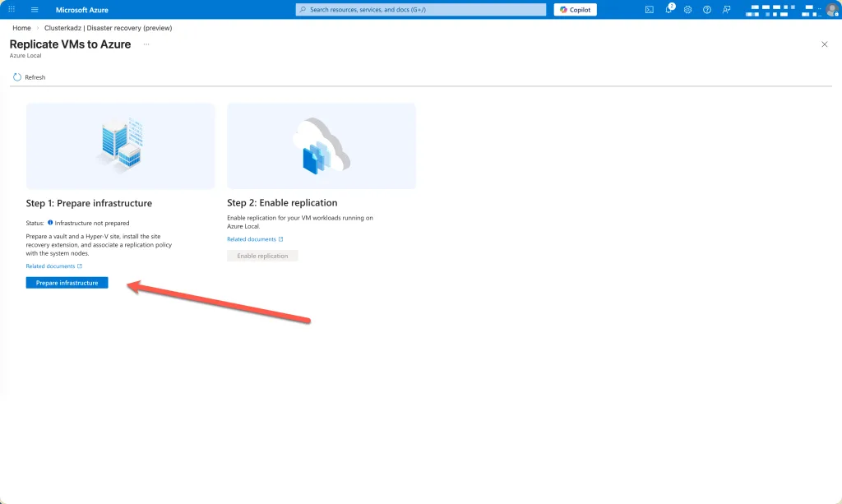Open the app launcher grid icon
This screenshot has height=504, width=842.
[x=12, y=10]
